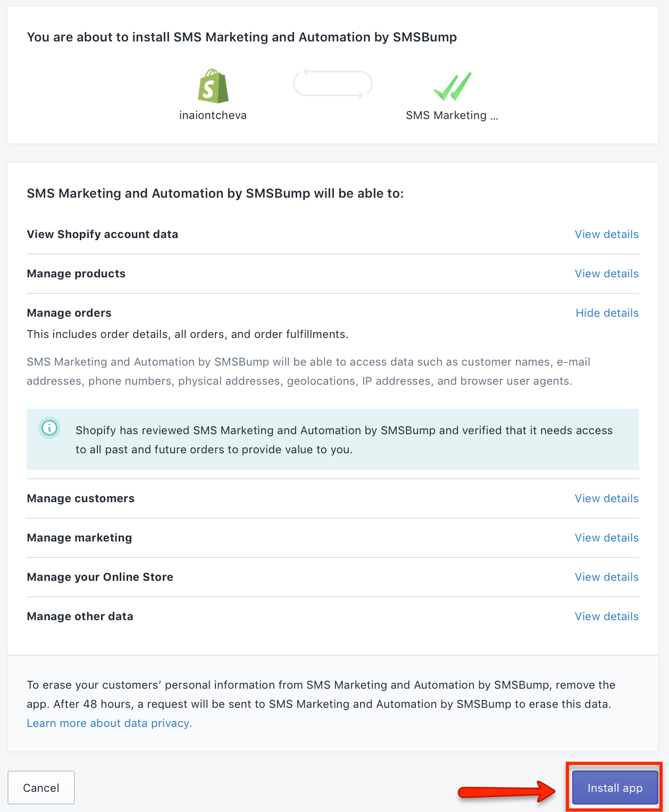Click the 'To erase your customers' paragraph
669x812 pixels.
click(321, 695)
